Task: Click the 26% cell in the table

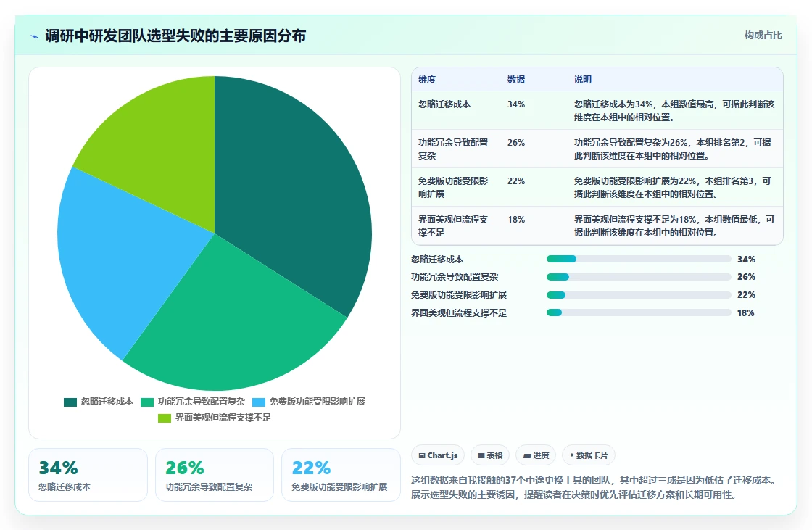Action: click(515, 143)
